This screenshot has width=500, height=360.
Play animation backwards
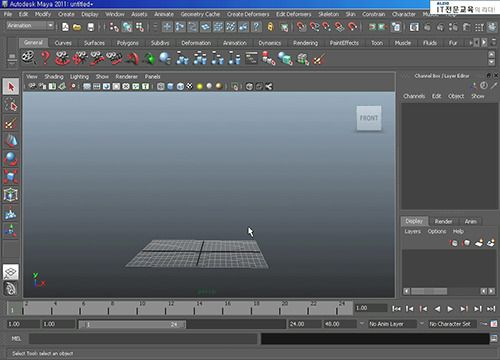pyautogui.click(x=437, y=309)
